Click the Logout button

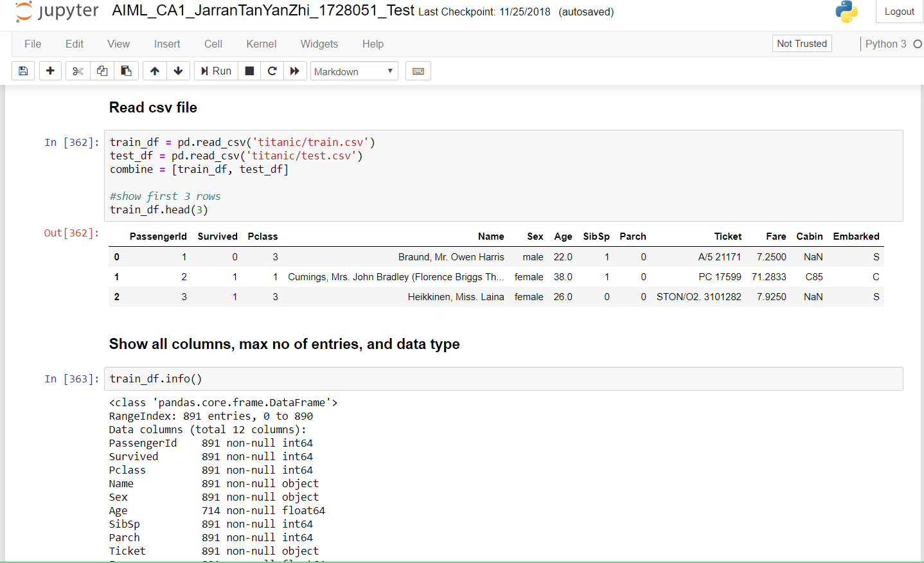(x=899, y=12)
